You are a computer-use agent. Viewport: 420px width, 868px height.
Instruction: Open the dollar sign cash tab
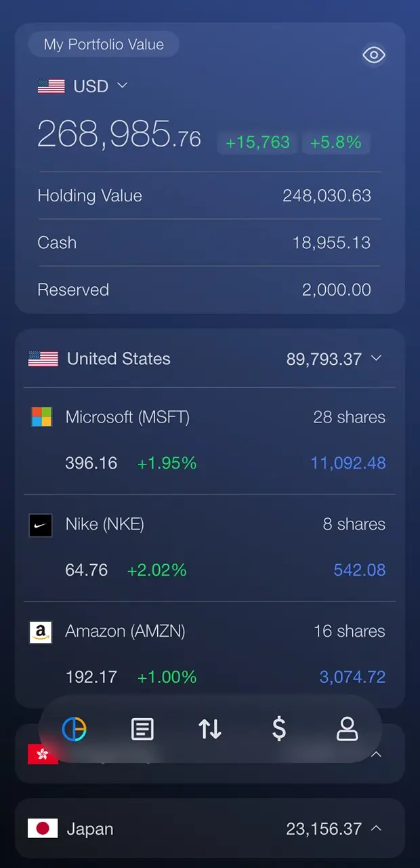[278, 729]
